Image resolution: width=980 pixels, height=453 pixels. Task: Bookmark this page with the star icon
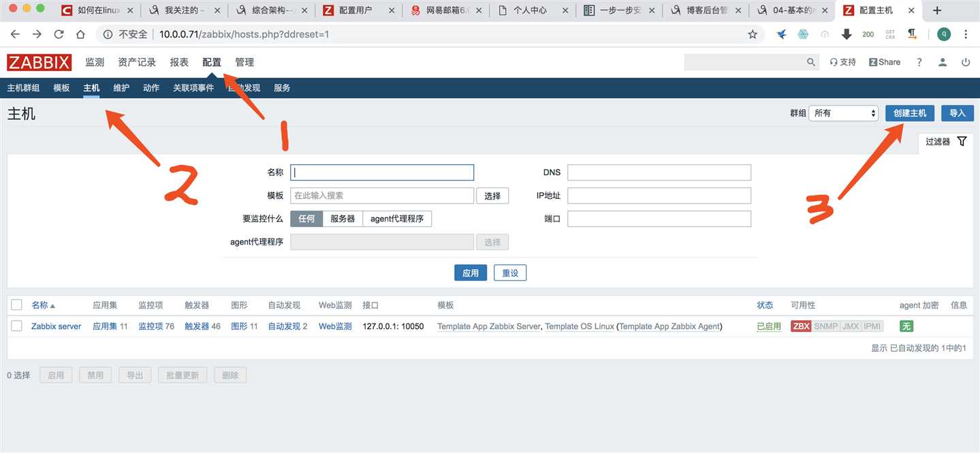[753, 34]
